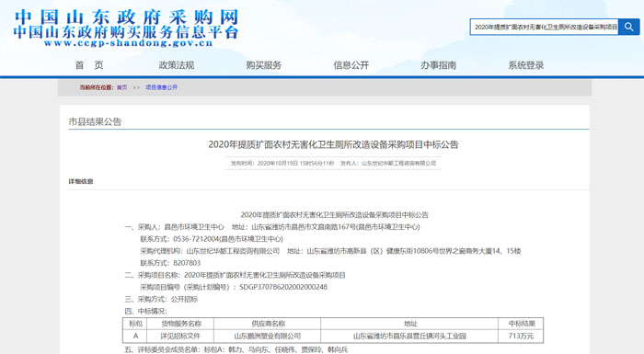644x354 pixels.
Task: Click table cell A under 标包
Action: (x=135, y=336)
